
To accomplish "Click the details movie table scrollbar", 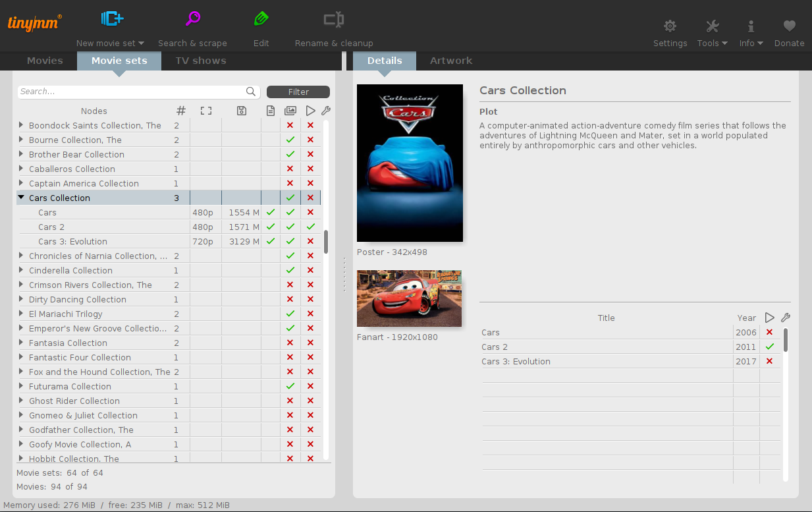I will (785, 340).
